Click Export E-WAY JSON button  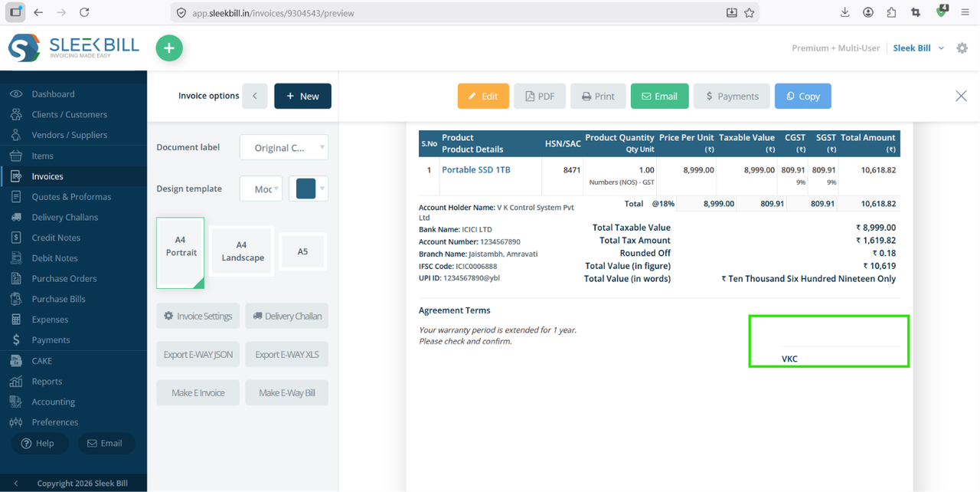coord(198,354)
